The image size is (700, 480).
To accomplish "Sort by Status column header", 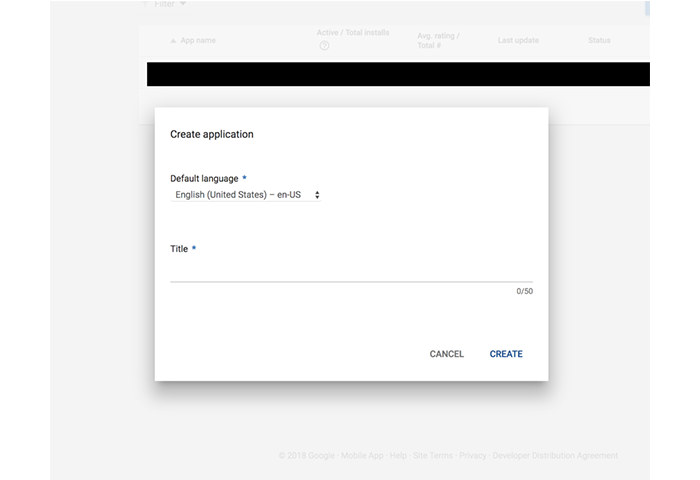I will click(600, 40).
